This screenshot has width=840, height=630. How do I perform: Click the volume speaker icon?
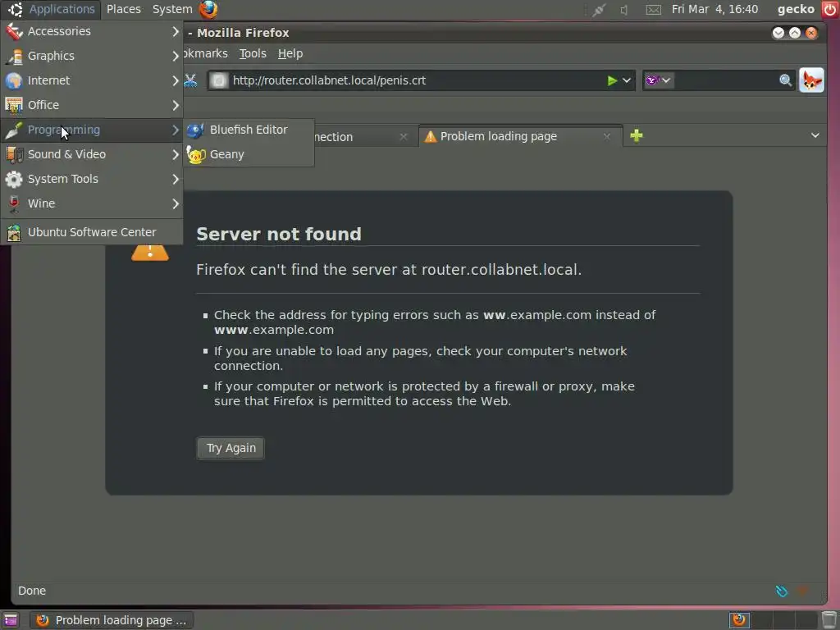click(x=624, y=9)
